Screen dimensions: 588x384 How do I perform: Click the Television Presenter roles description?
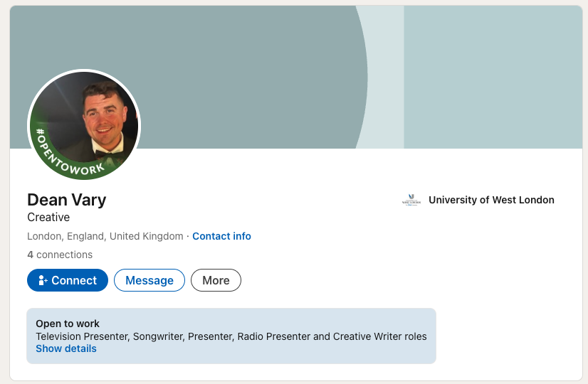coord(231,336)
